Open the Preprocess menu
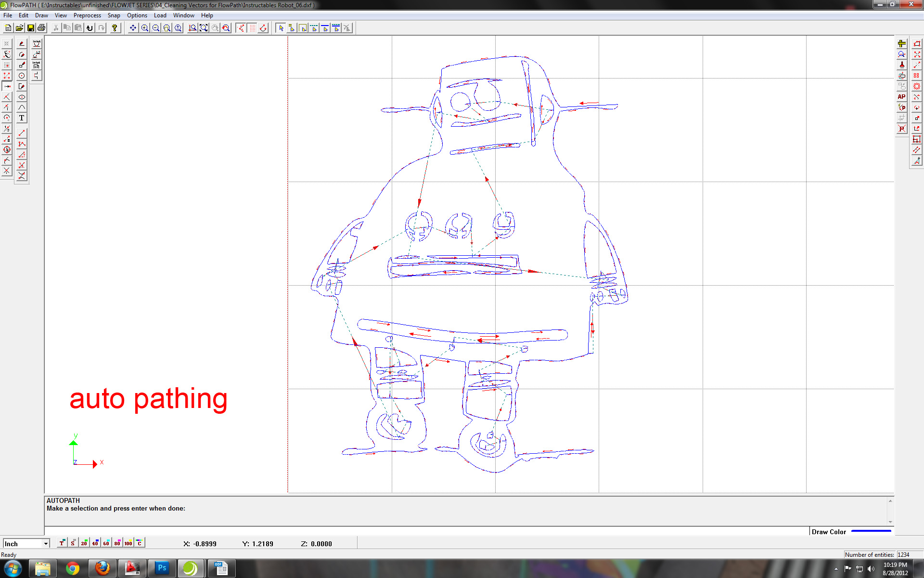The height and width of the screenshot is (578, 924). pyautogui.click(x=87, y=15)
